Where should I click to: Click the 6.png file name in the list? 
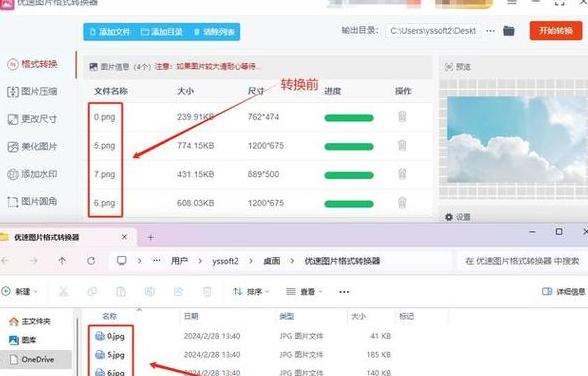pos(105,203)
